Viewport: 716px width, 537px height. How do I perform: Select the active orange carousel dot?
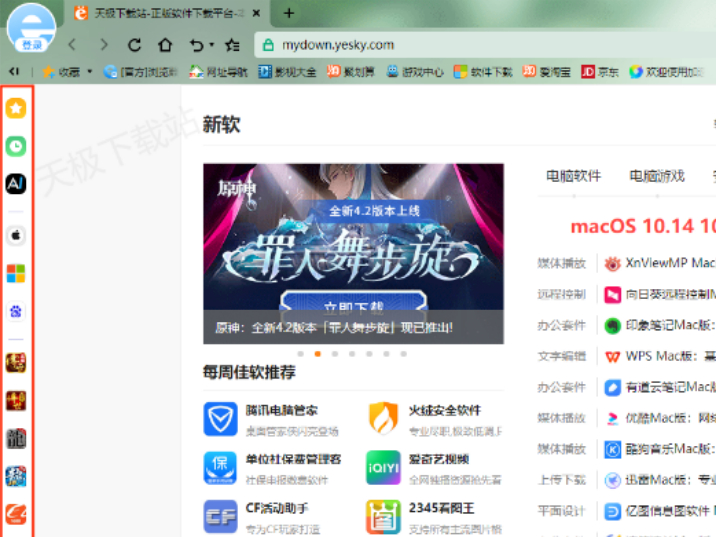pos(318,354)
